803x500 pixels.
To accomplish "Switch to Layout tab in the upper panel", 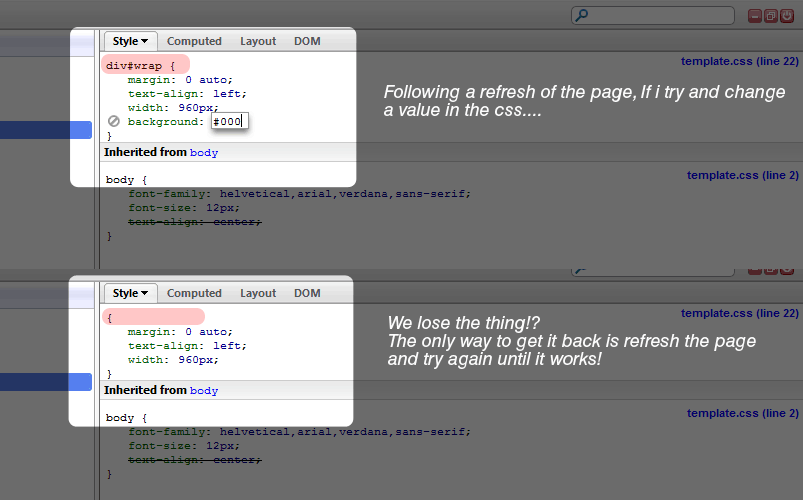I will [258, 41].
